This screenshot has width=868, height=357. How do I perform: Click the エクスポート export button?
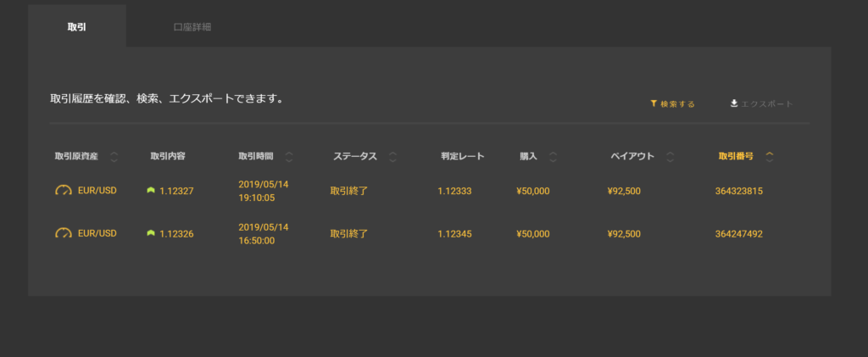(762, 104)
